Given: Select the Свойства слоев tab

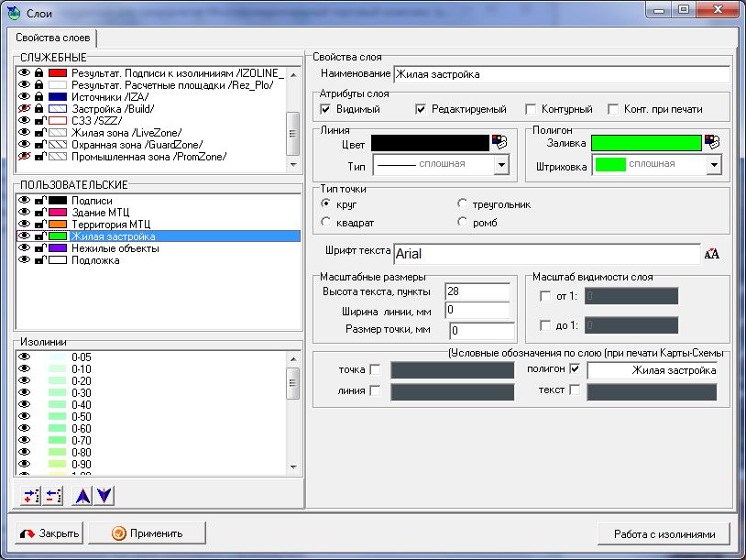Looking at the screenshot, I should [x=52, y=38].
